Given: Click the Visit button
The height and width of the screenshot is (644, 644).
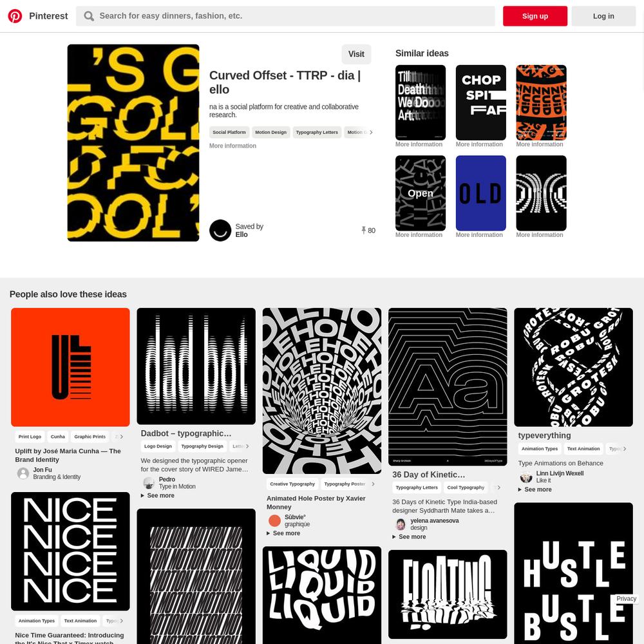Looking at the screenshot, I should 356,54.
